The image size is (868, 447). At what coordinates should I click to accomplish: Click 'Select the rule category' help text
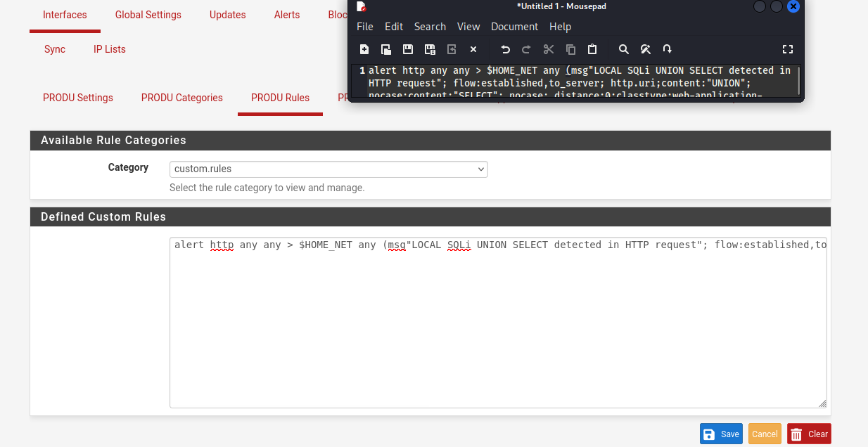(267, 188)
